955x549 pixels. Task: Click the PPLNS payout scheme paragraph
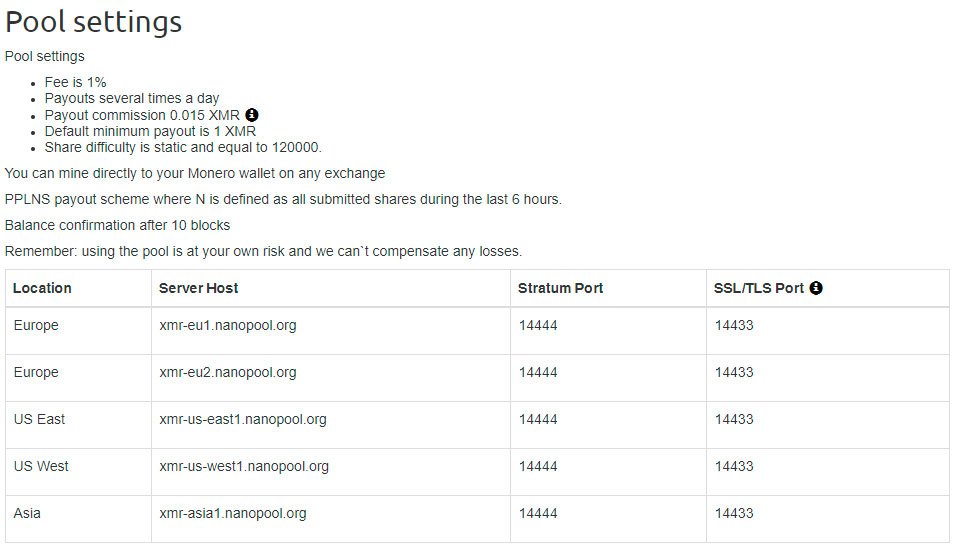coord(283,199)
